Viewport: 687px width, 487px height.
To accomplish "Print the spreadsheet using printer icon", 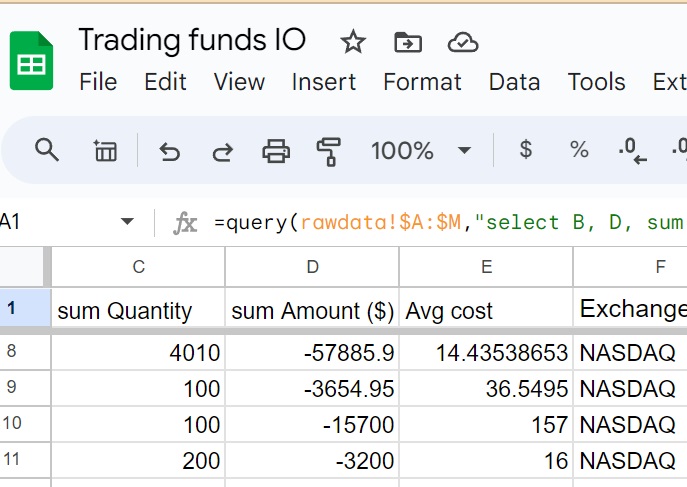I will pyautogui.click(x=276, y=151).
